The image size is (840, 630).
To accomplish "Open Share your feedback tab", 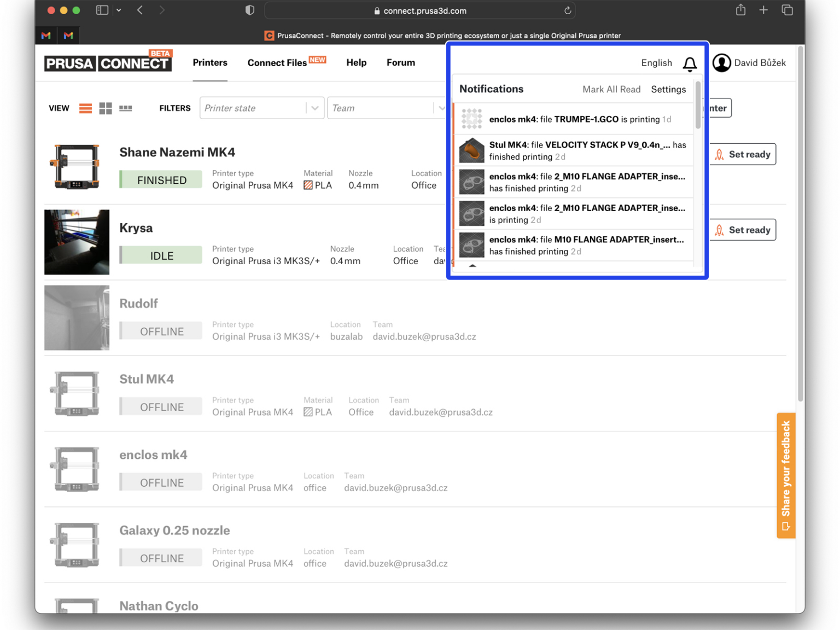I will pyautogui.click(x=786, y=475).
